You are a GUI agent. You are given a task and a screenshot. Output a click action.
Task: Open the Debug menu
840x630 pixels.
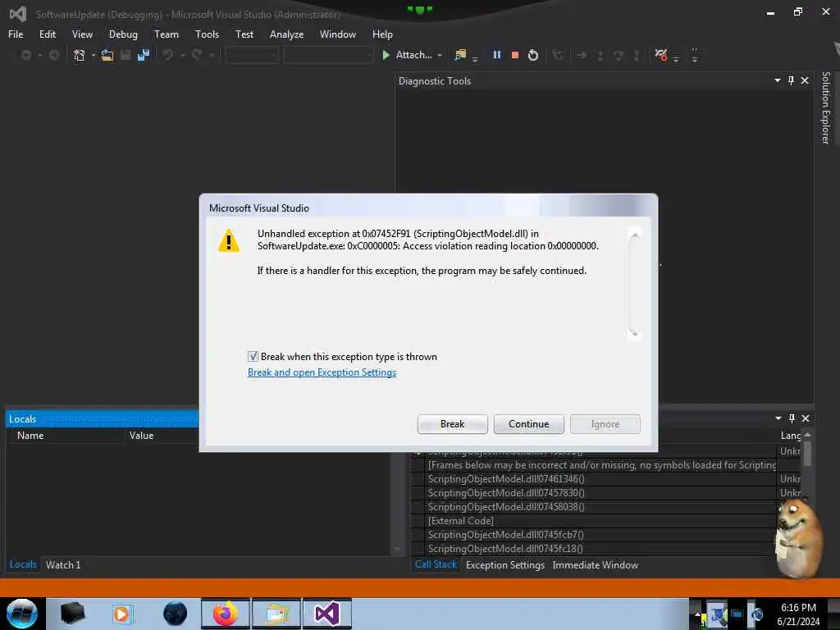[x=123, y=34]
